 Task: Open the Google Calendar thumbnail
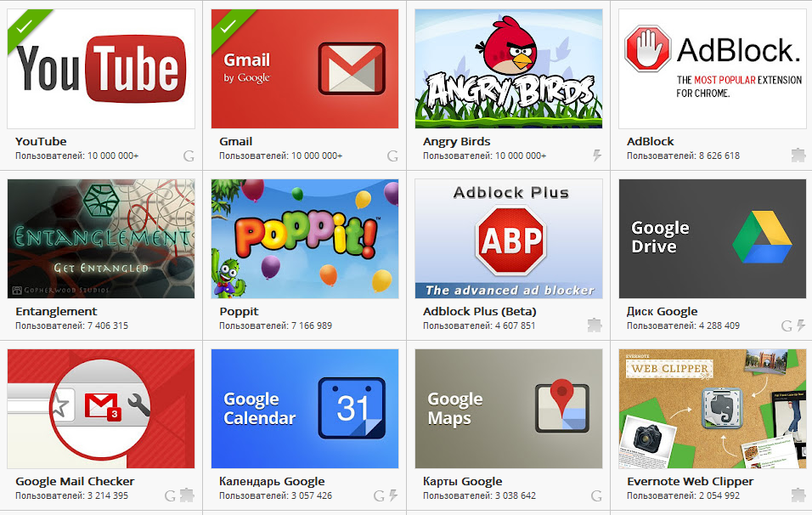305,409
